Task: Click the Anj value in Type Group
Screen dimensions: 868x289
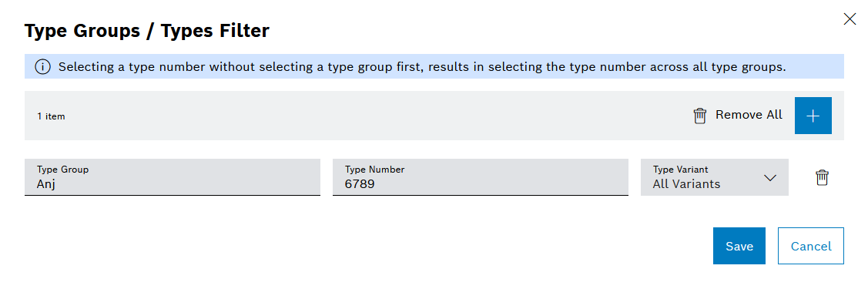Action: (46, 184)
